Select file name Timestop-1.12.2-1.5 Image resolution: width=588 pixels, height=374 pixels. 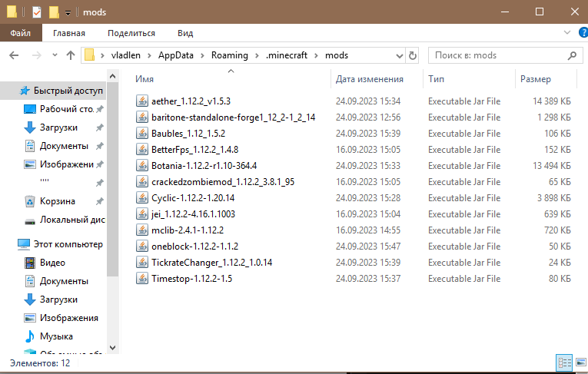[191, 279]
